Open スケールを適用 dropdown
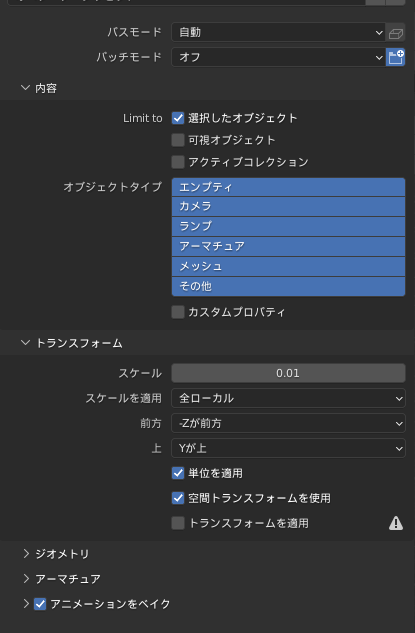Image resolution: width=415 pixels, height=633 pixels. [x=288, y=398]
